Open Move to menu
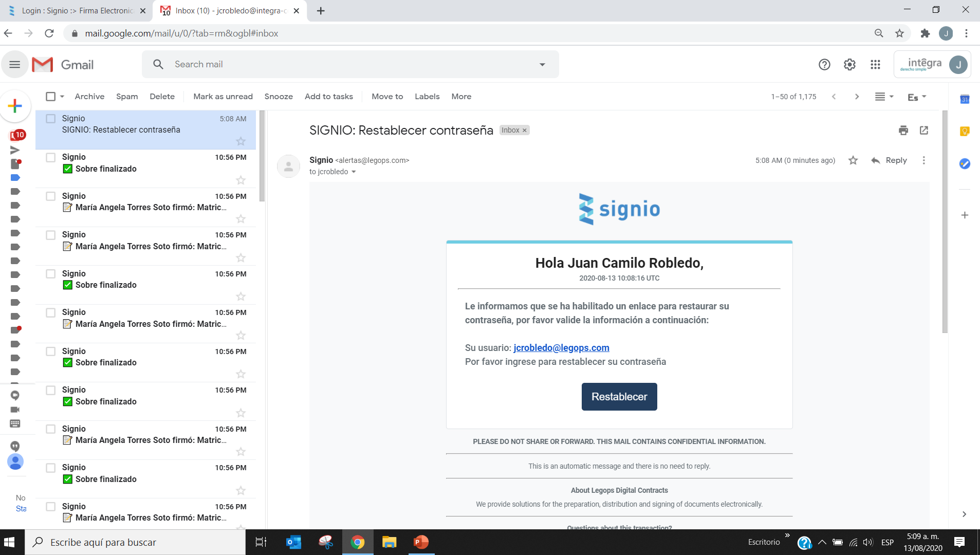Image resolution: width=980 pixels, height=555 pixels. click(x=387, y=97)
